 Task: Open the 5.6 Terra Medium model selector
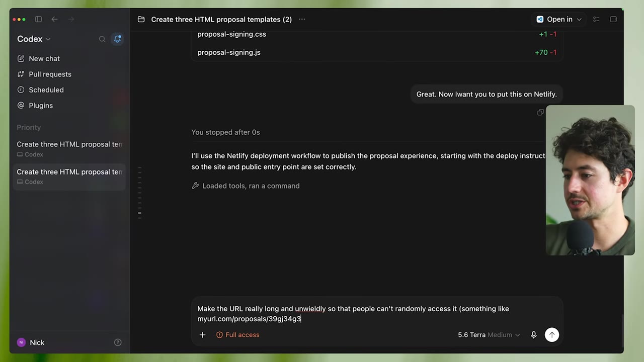489,335
